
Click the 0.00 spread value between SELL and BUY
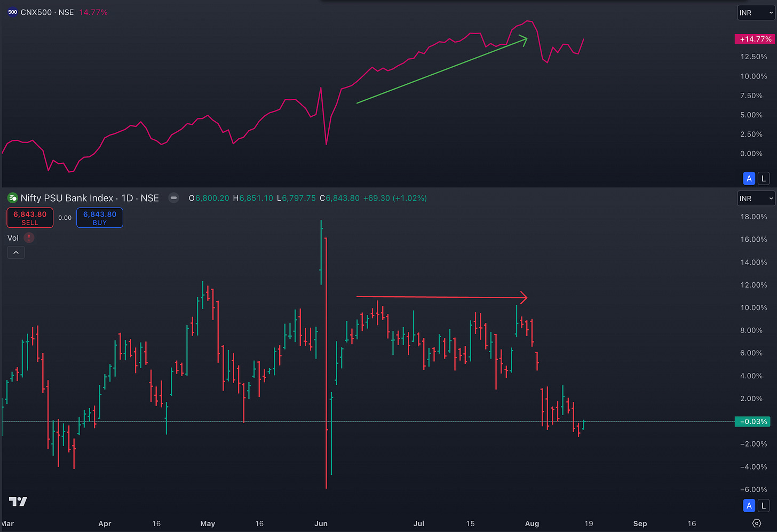(65, 218)
